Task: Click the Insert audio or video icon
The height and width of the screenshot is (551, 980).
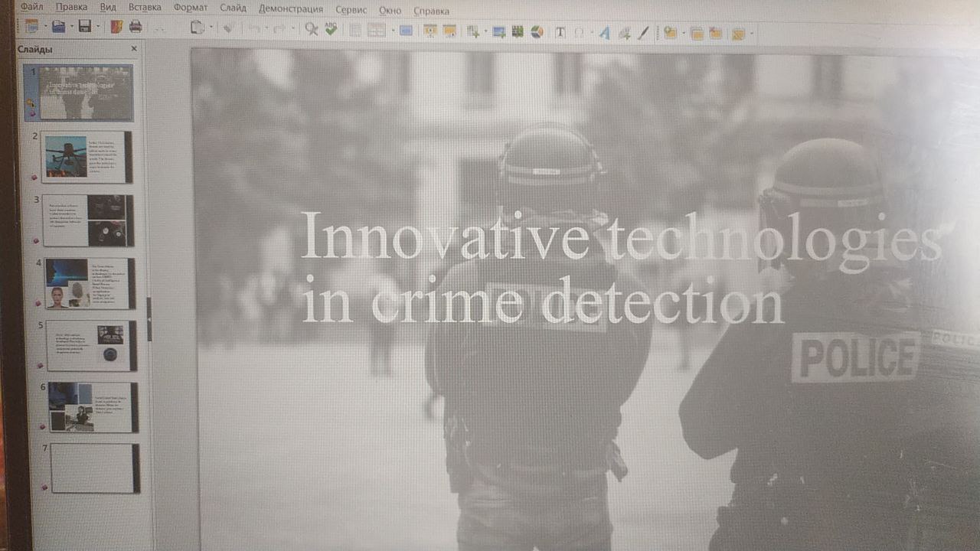Action: (x=517, y=31)
